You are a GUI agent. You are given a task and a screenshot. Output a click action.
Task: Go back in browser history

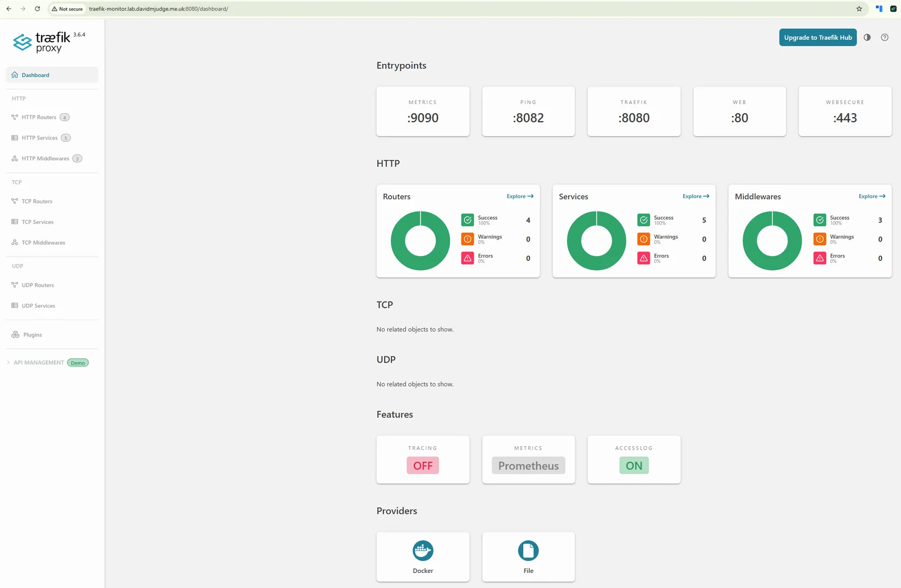(x=9, y=9)
